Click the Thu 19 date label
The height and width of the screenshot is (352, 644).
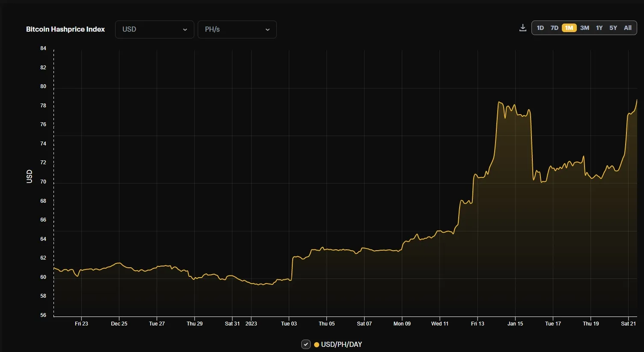(591, 324)
